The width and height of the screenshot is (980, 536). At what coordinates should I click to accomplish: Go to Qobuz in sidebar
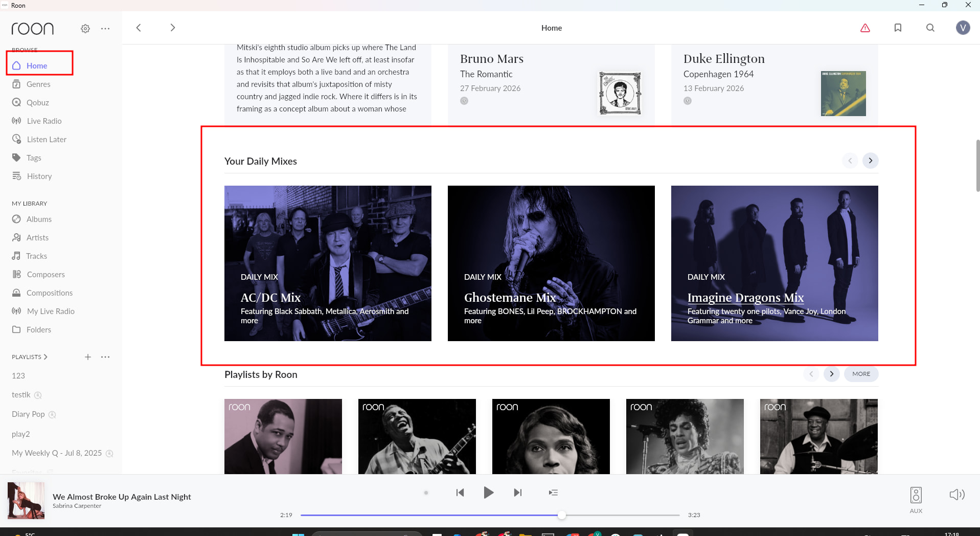click(38, 102)
